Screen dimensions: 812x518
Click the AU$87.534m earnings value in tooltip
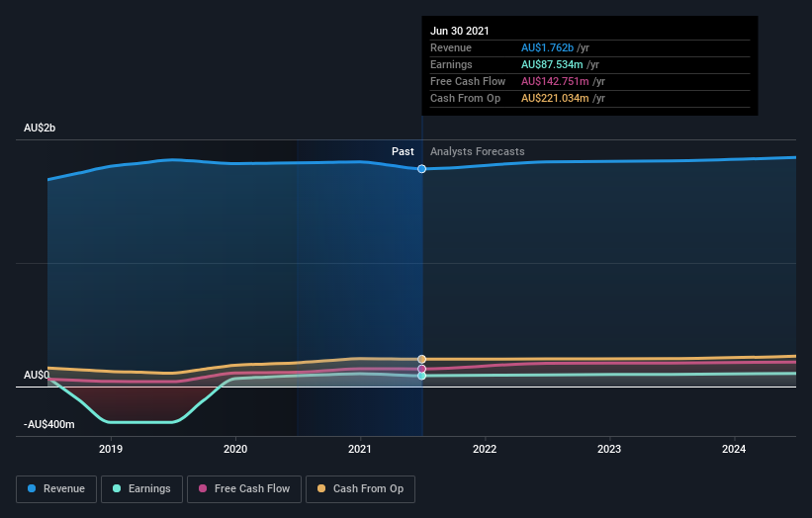coord(552,64)
